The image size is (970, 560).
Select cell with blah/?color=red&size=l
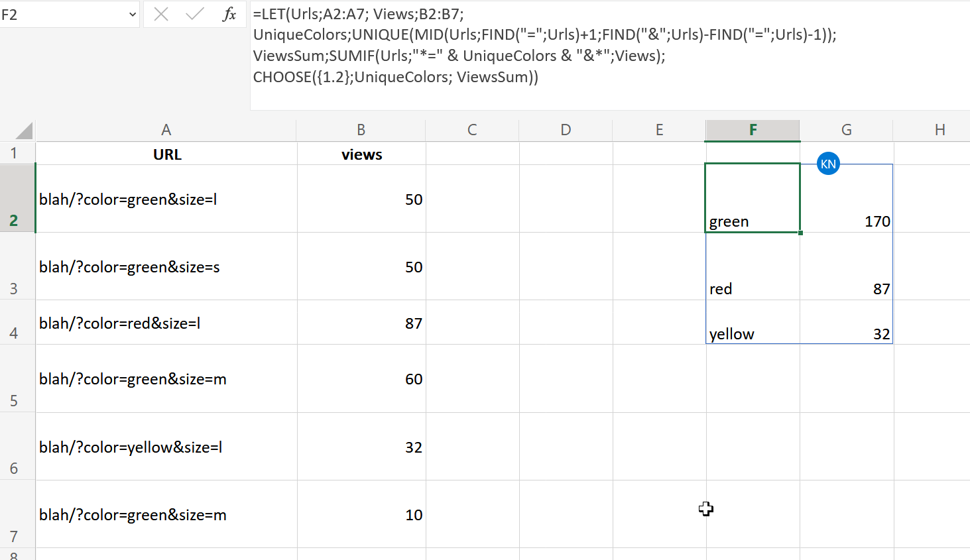coord(166,323)
